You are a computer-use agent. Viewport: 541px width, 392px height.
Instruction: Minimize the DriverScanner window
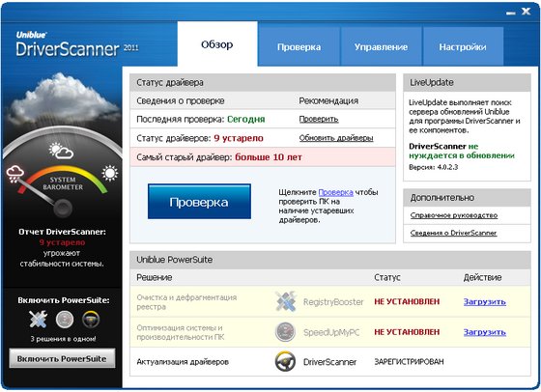(x=511, y=13)
